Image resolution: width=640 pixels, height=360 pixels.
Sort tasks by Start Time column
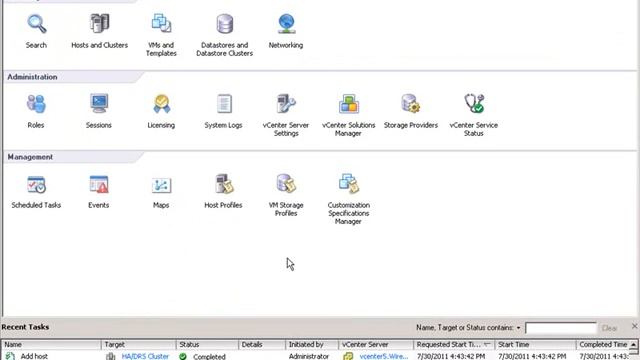tap(535, 344)
